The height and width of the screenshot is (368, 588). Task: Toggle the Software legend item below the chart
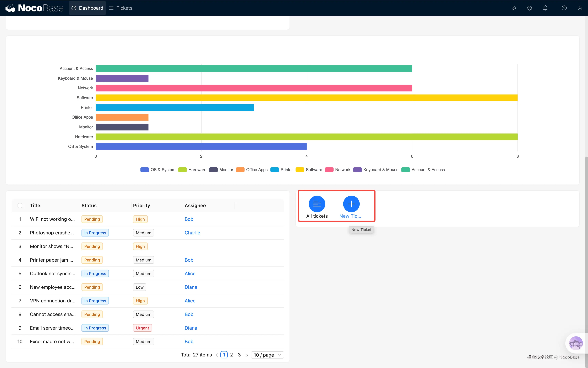[x=309, y=170]
